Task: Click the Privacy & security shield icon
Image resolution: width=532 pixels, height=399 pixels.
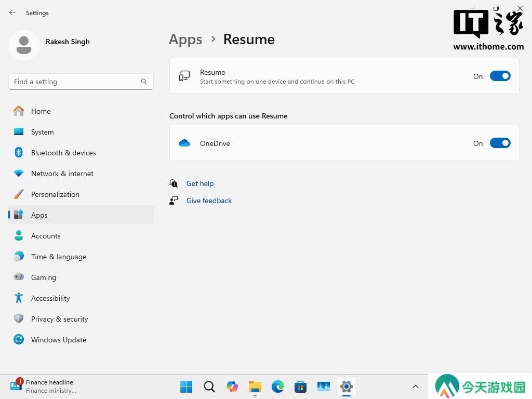Action: (x=19, y=318)
